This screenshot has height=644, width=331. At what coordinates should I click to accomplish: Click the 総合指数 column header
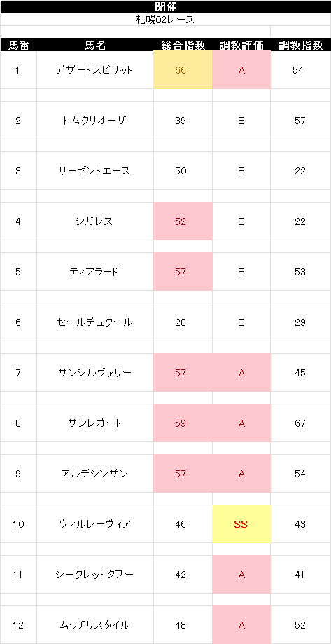tap(183, 45)
